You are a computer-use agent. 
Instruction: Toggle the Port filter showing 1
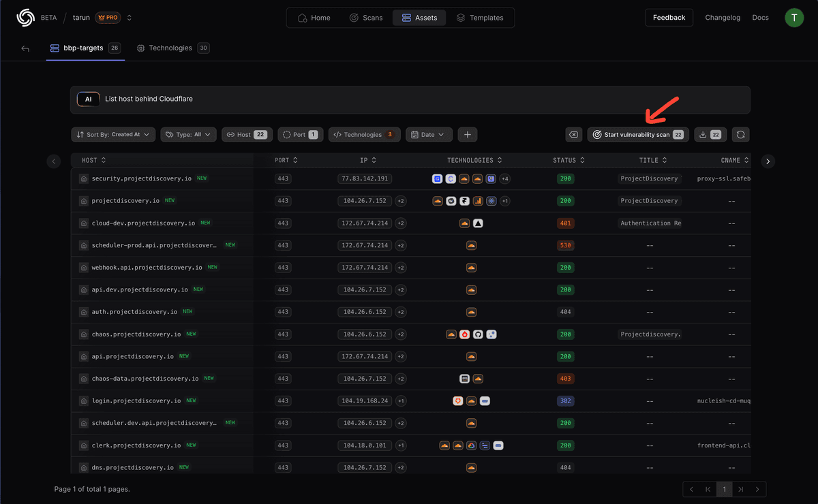pos(300,134)
